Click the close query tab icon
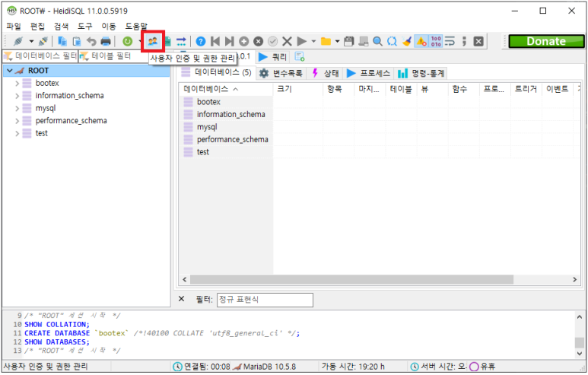Image resolution: width=588 pixels, height=375 pixels. pos(478,41)
